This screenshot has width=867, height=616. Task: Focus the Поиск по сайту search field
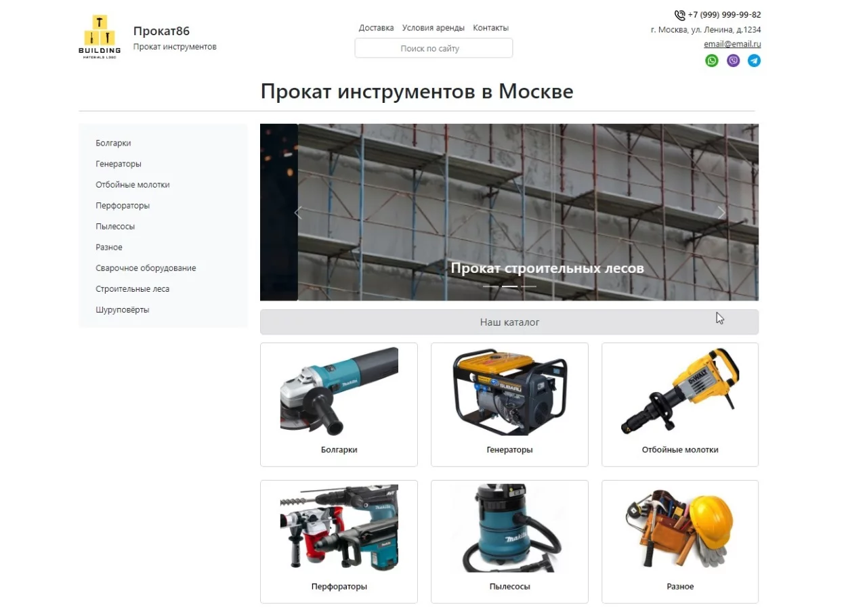(433, 48)
